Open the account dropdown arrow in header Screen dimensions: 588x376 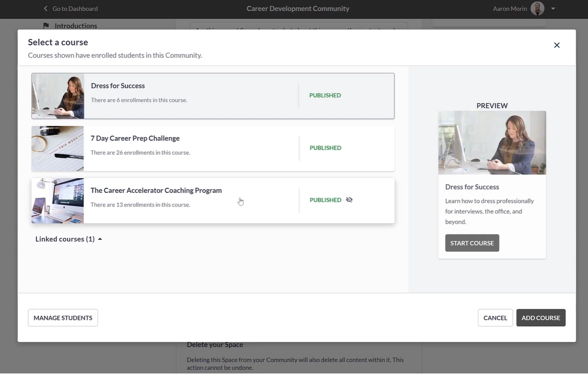(x=553, y=9)
